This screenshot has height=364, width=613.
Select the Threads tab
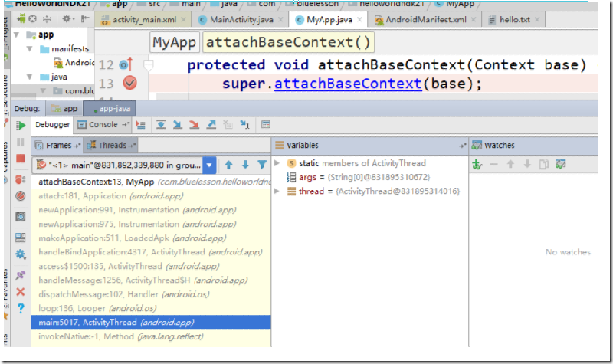pyautogui.click(x=111, y=146)
